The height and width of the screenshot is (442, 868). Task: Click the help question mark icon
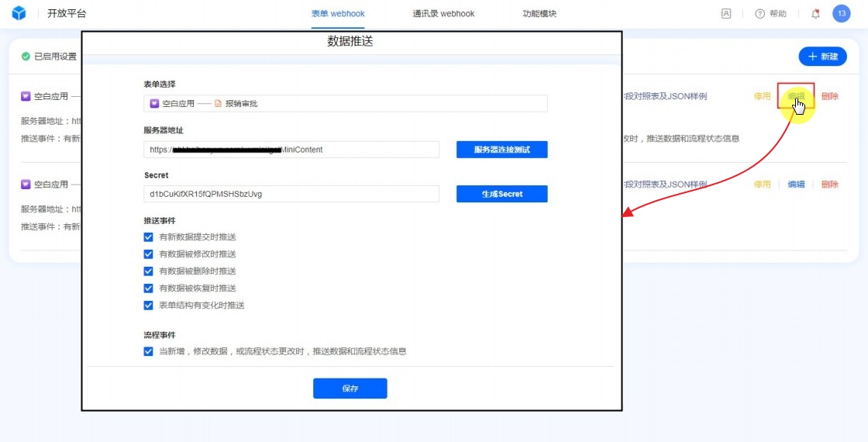coord(759,13)
